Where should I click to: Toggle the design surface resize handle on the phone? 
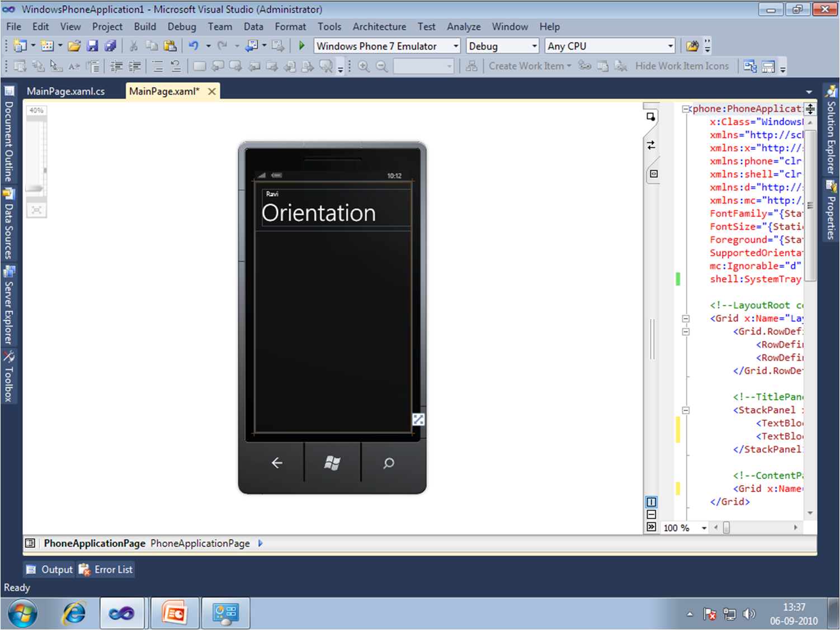[x=418, y=419]
